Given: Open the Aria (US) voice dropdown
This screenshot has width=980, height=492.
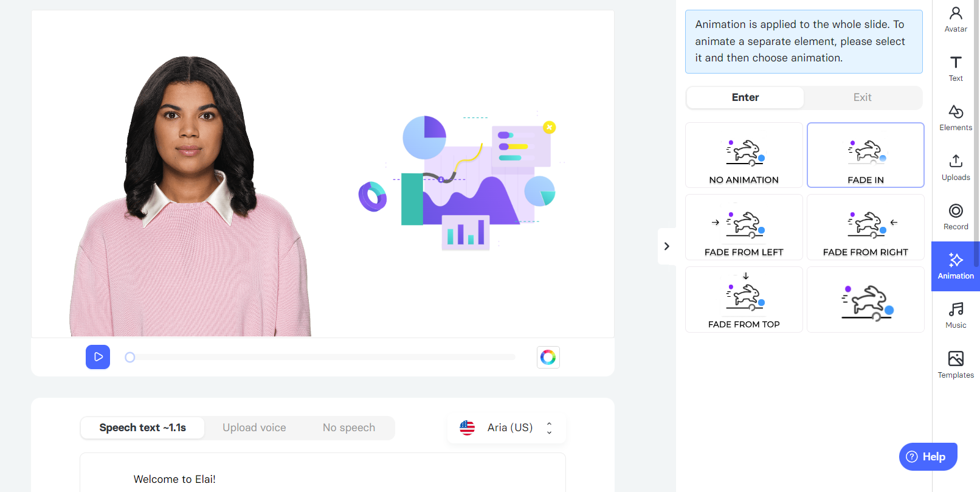Looking at the screenshot, I should pos(506,428).
